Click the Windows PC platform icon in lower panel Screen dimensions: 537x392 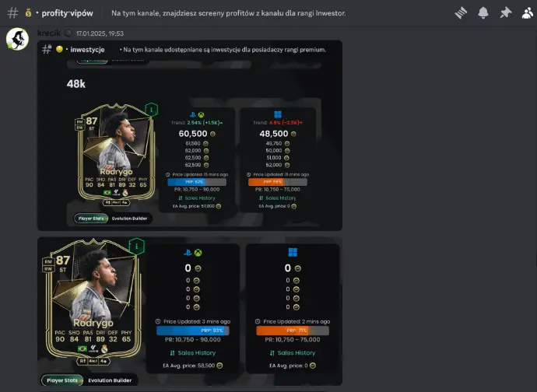[293, 253]
